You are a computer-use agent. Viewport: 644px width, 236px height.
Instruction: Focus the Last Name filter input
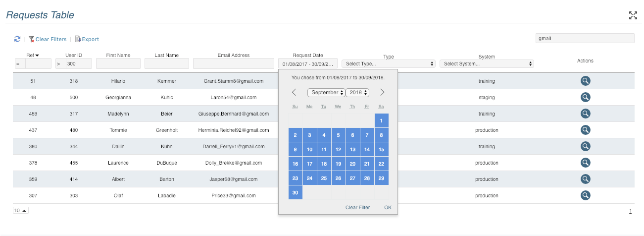pyautogui.click(x=167, y=63)
